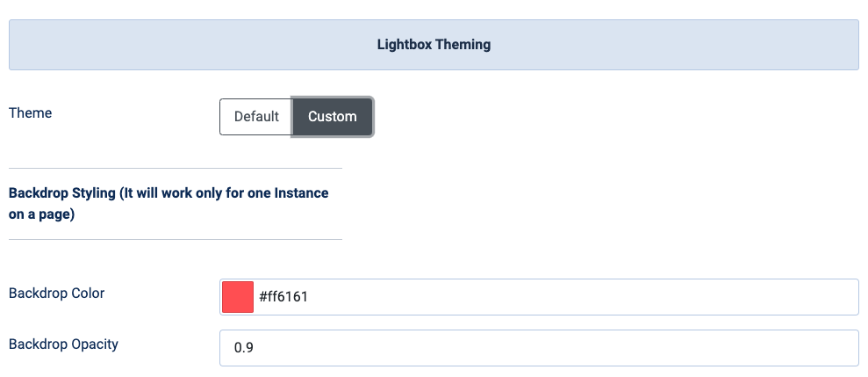Focus the Backdrop Opacity field

point(539,348)
